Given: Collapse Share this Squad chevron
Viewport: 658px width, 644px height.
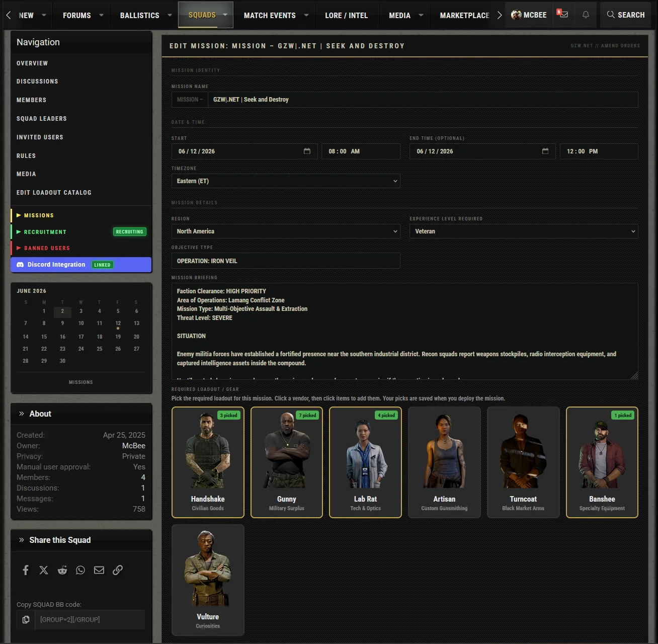Looking at the screenshot, I should 22,540.
